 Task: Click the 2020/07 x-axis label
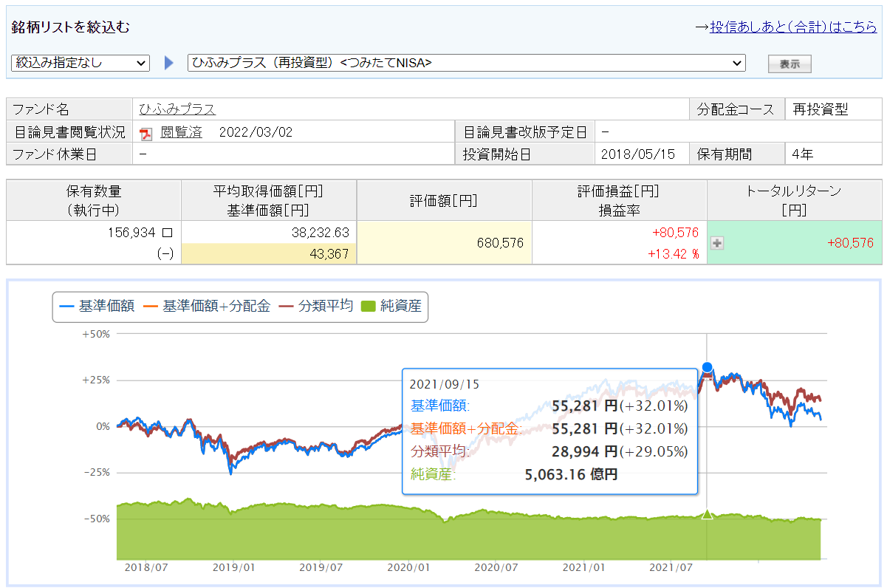[495, 568]
